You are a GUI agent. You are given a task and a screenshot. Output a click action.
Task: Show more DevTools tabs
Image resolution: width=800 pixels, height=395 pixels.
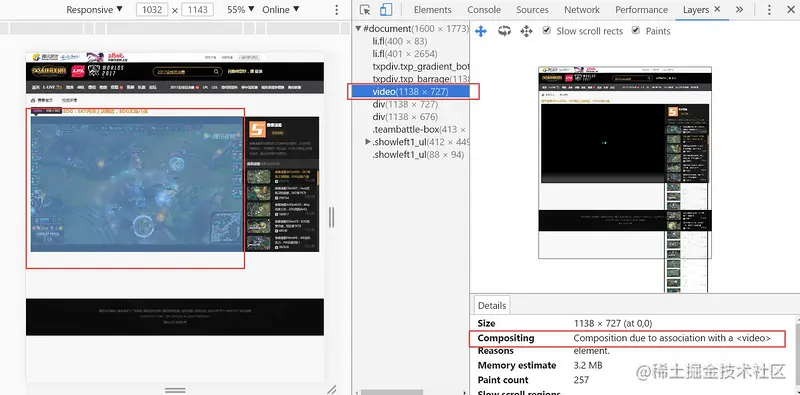[x=739, y=10]
